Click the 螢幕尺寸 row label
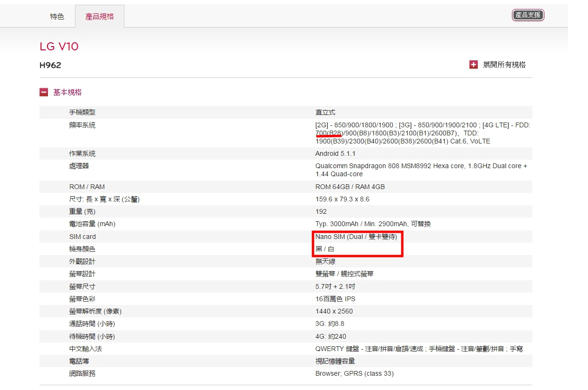The image size is (588, 390). (x=82, y=286)
